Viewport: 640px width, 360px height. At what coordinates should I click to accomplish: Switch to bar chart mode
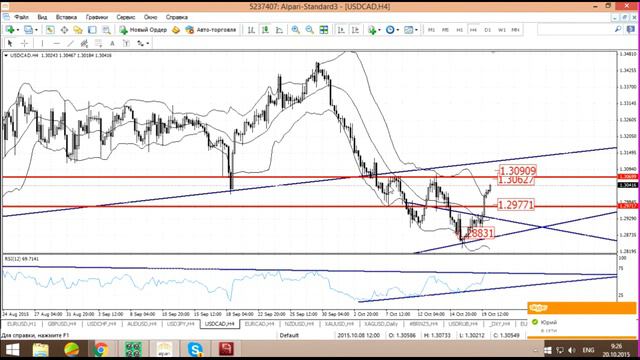tap(251, 30)
